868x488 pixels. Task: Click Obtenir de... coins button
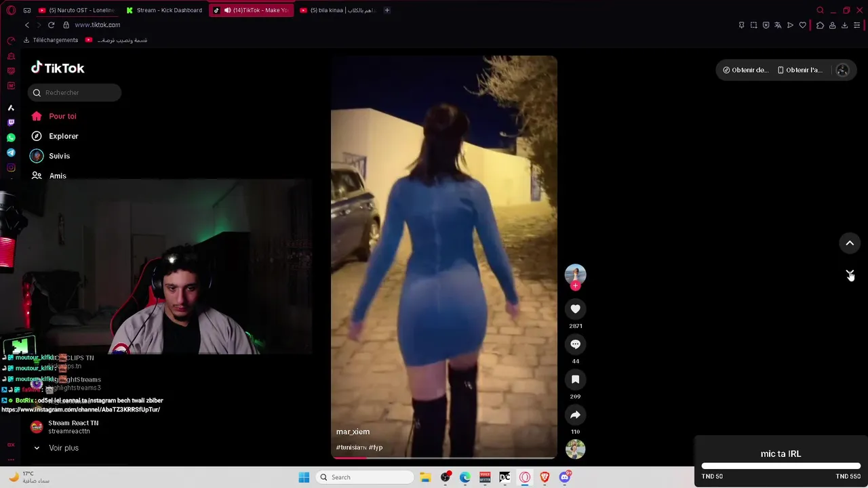click(745, 70)
